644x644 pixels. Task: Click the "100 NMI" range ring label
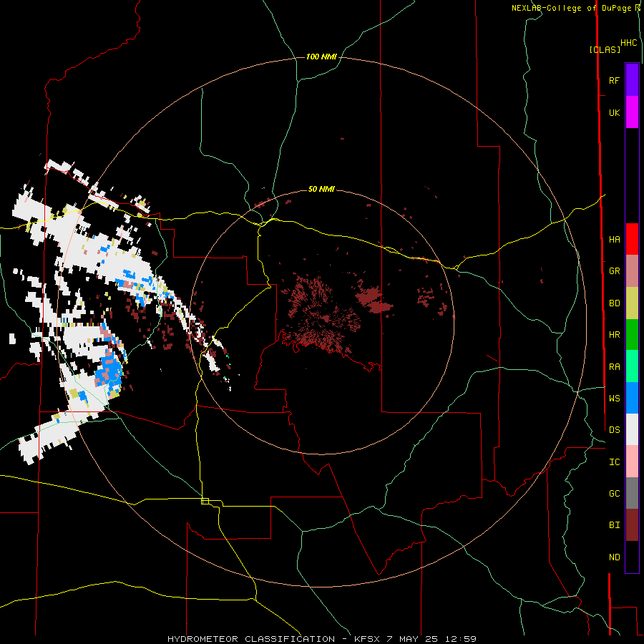click(321, 57)
